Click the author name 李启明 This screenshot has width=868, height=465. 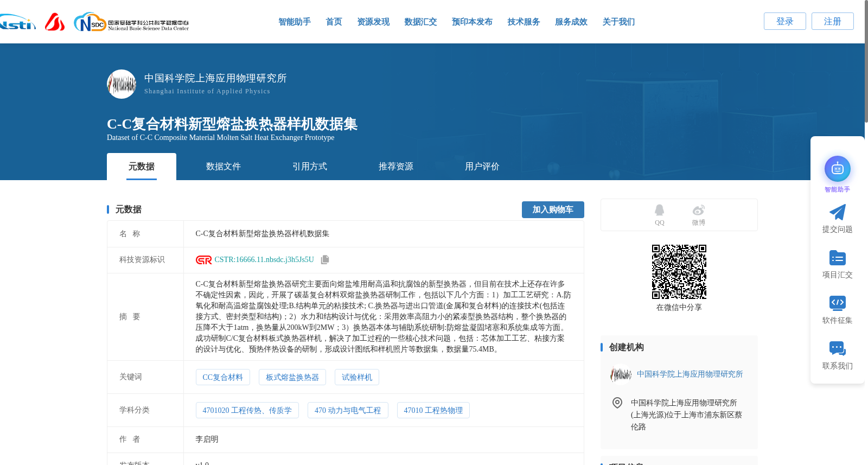tap(207, 439)
